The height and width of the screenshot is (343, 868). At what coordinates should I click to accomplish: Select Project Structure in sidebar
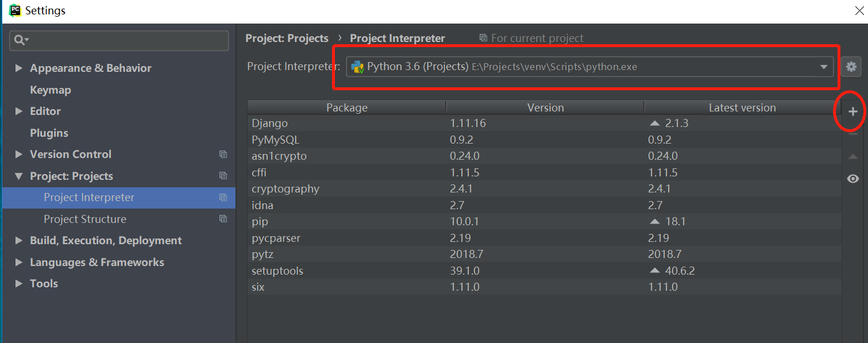pos(85,219)
